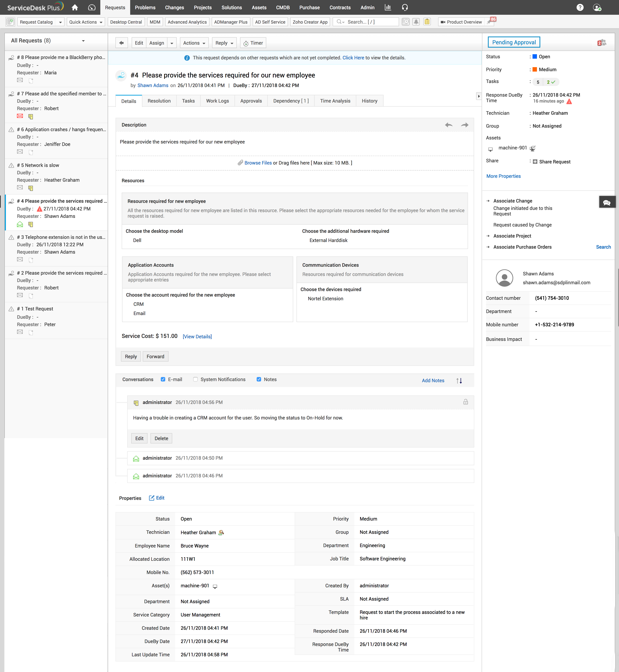Switch to the Resolution tab
Screen dimensions: 619x672
click(159, 101)
